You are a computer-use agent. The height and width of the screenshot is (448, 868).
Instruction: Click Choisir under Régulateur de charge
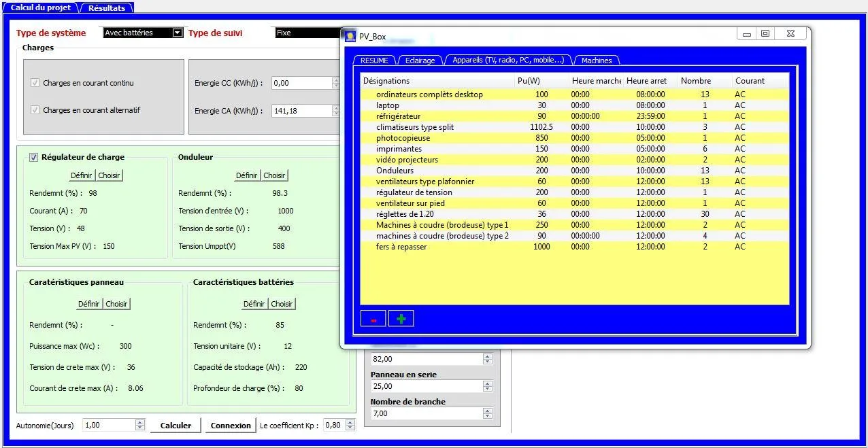[109, 175]
